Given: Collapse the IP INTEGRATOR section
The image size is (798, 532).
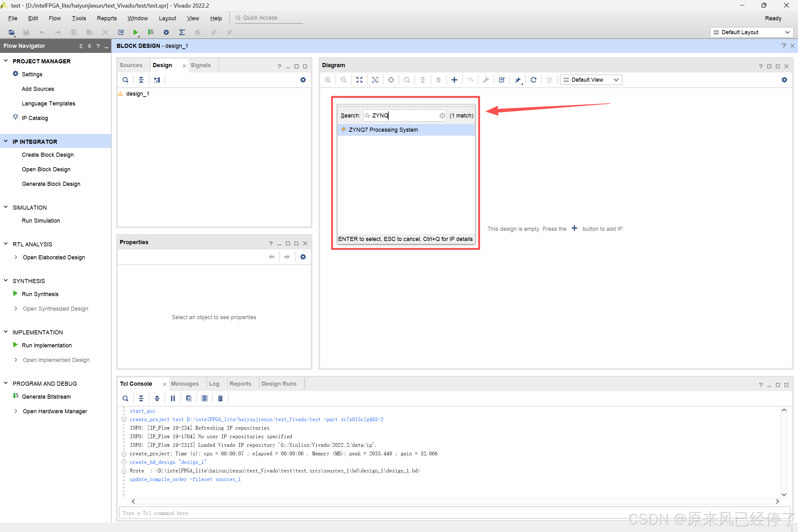Looking at the screenshot, I should [6, 142].
